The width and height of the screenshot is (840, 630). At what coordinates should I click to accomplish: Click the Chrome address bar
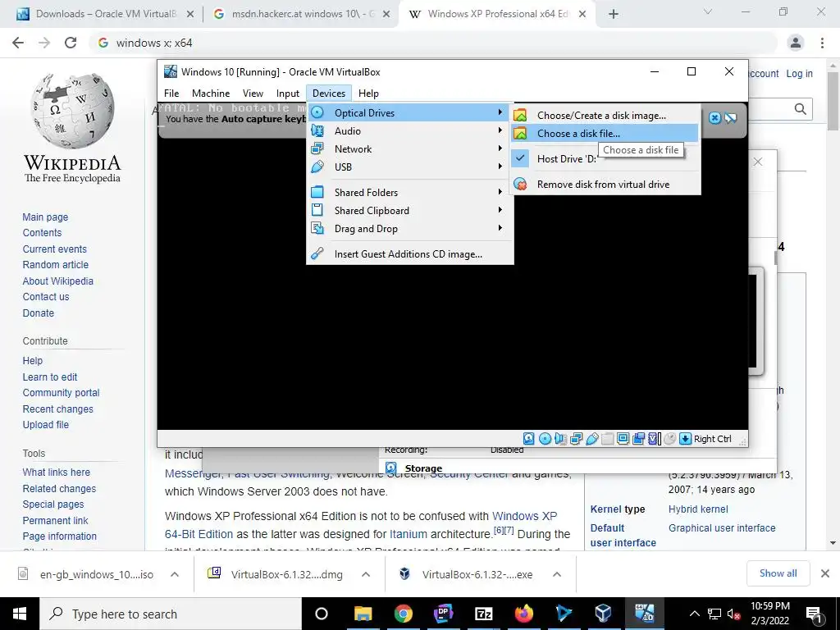434,43
